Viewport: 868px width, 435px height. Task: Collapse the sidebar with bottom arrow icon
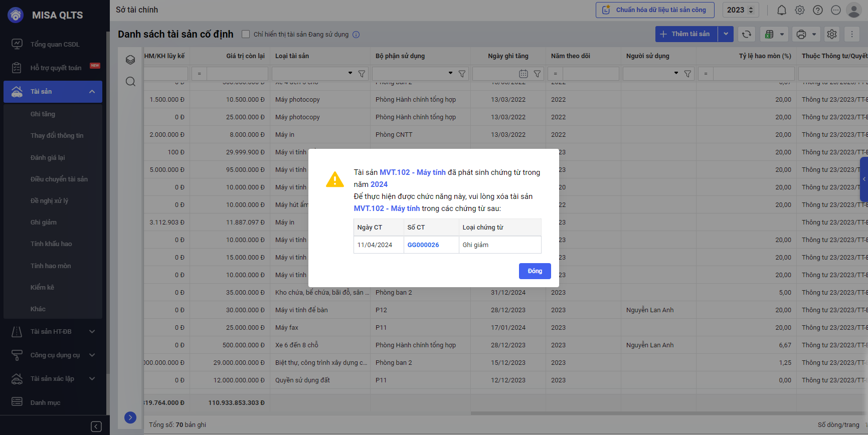point(96,426)
